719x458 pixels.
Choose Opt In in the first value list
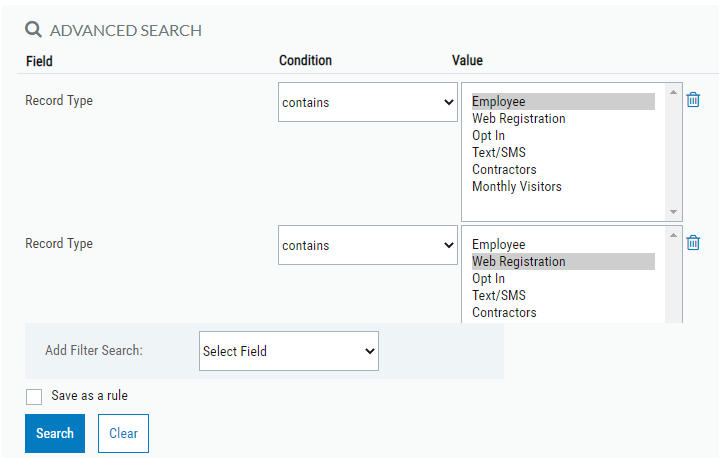[488, 135]
